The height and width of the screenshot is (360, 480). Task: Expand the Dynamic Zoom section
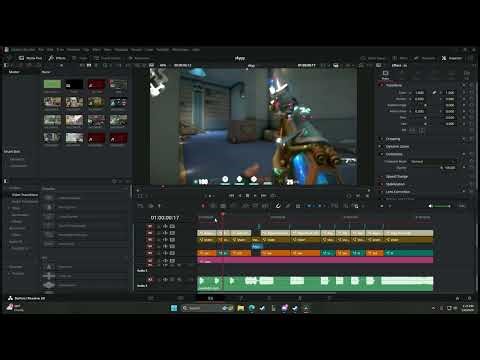[397, 147]
